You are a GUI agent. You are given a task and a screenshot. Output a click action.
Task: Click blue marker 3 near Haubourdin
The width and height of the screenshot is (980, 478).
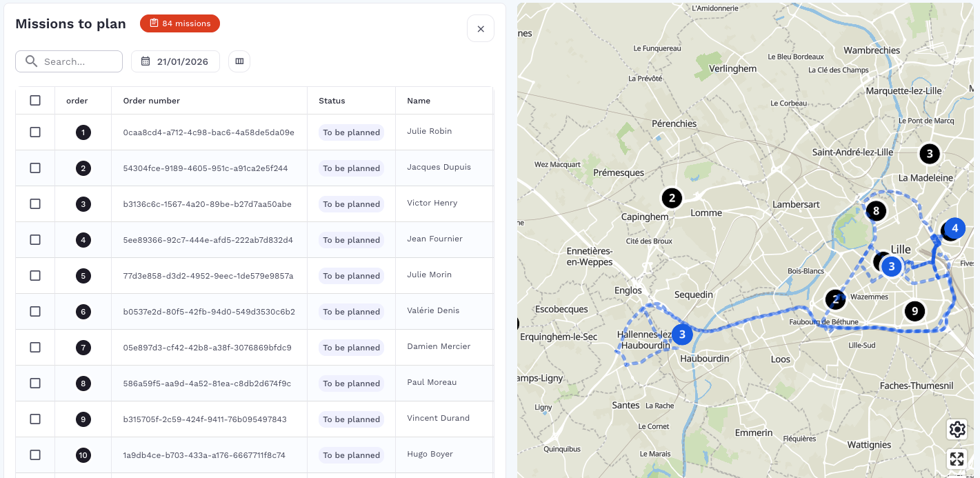pos(681,335)
